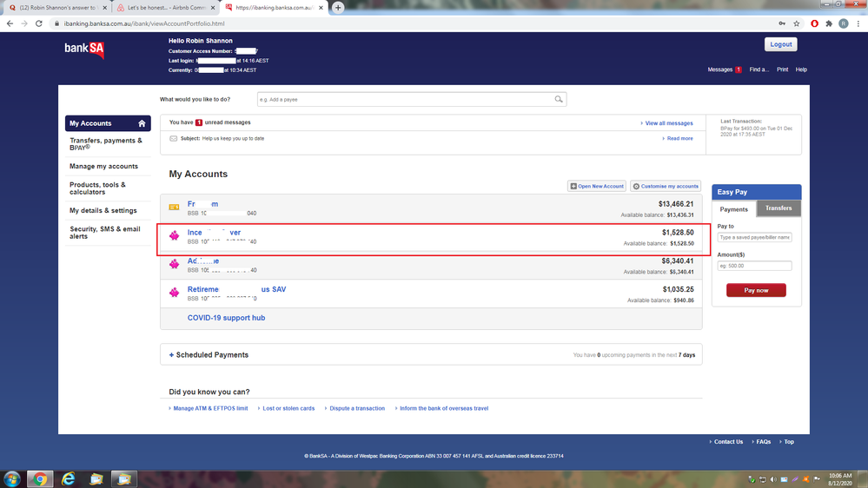868x488 pixels.
Task: Open the browser Extensions puzzle icon
Action: point(828,23)
